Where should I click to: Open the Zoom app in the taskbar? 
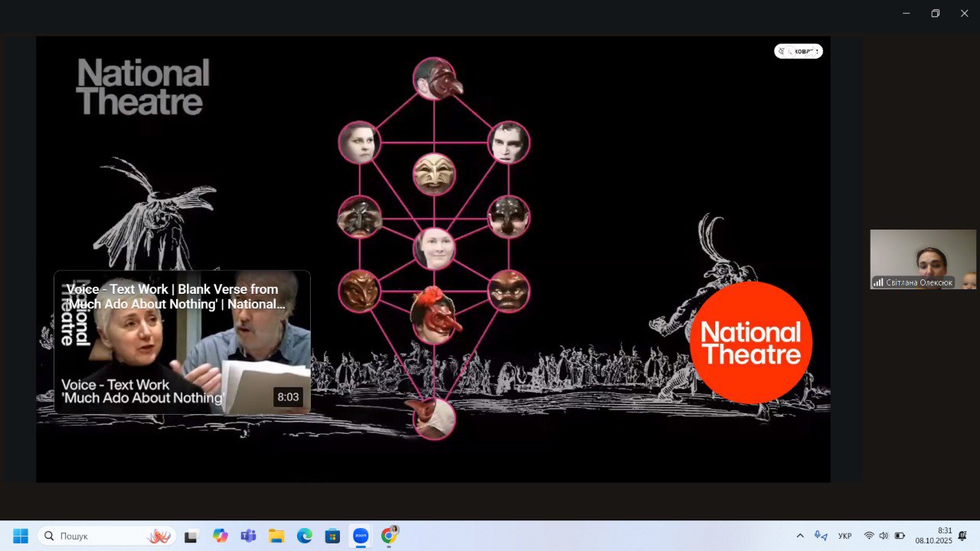point(360,536)
